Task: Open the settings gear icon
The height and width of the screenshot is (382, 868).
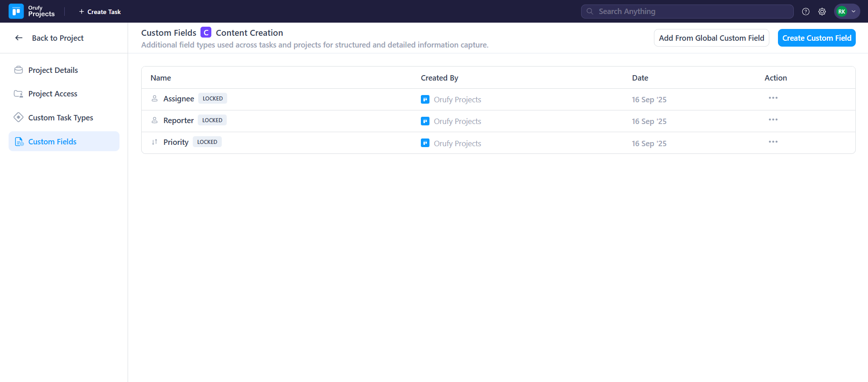Action: click(822, 12)
